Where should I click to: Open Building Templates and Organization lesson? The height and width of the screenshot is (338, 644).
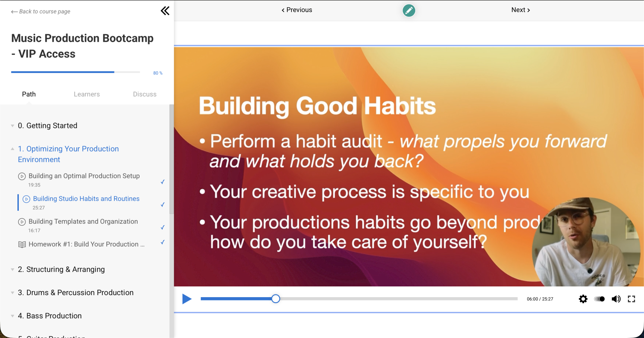click(x=83, y=221)
